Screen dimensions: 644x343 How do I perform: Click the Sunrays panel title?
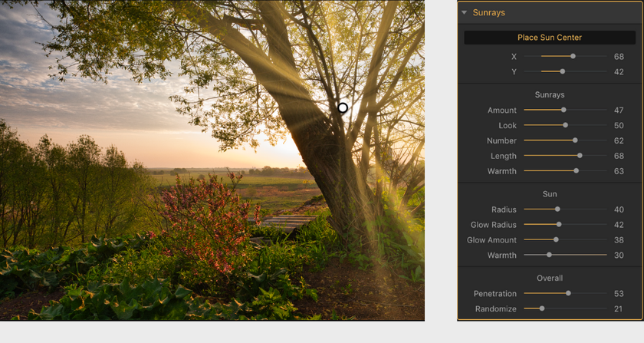[x=489, y=13]
